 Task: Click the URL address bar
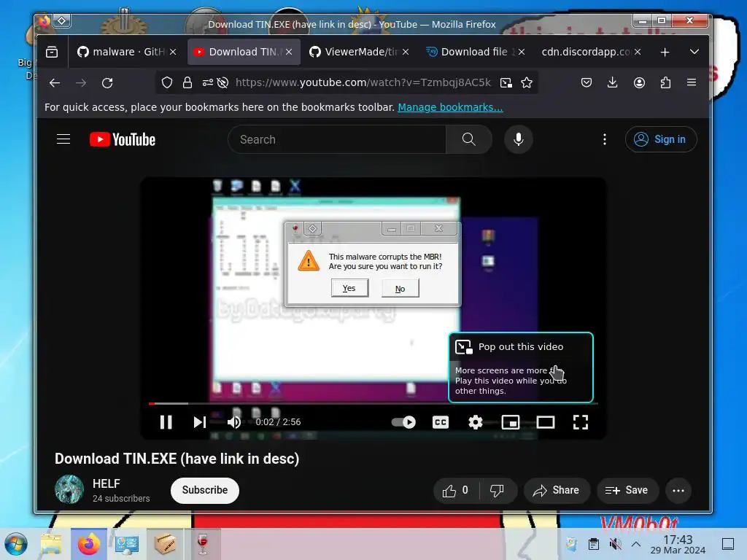click(x=363, y=83)
